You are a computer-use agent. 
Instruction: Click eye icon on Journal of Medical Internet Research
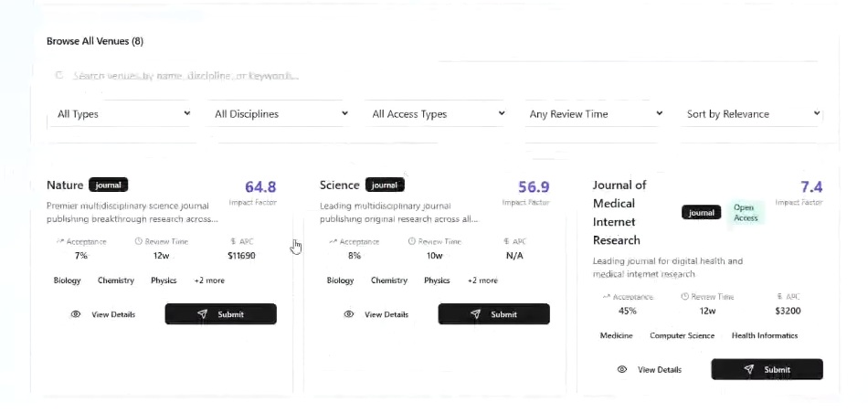(x=622, y=370)
